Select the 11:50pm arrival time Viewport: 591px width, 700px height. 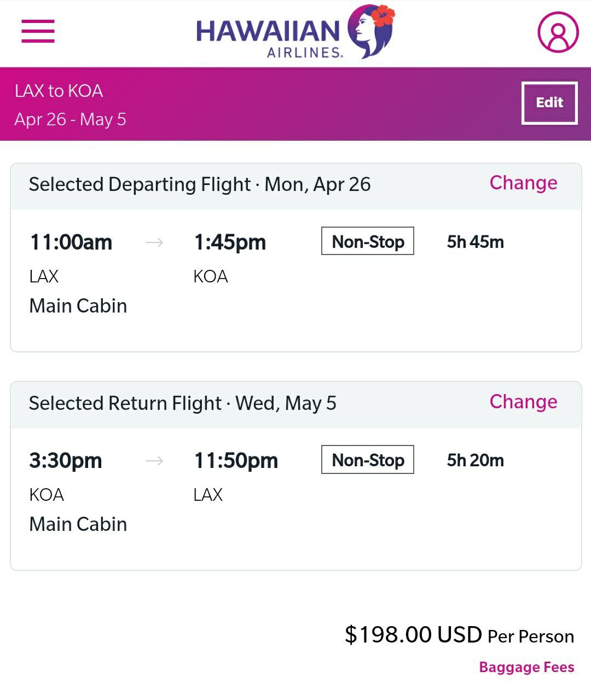click(236, 460)
